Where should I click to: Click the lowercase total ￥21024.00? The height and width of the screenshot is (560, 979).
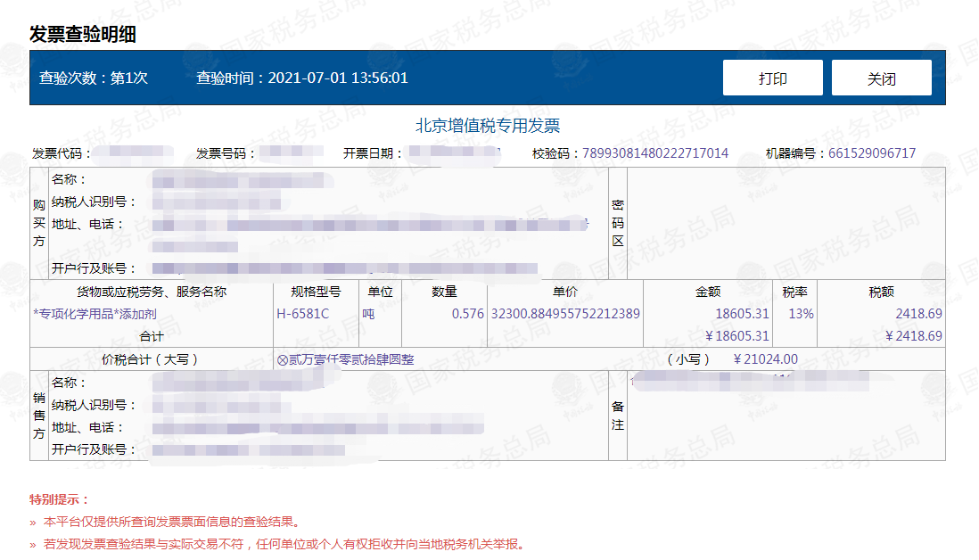(765, 359)
